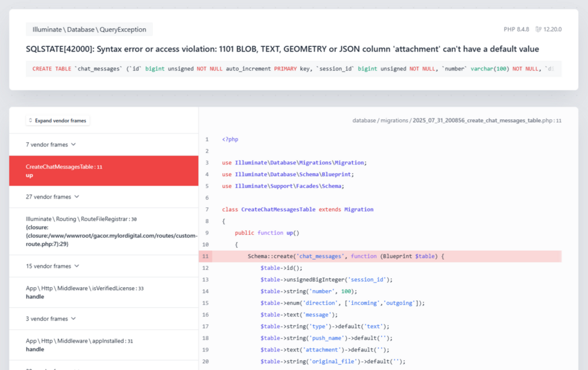Viewport: 588px width, 370px height.
Task: Click the $table->id() code line
Action: [281, 268]
